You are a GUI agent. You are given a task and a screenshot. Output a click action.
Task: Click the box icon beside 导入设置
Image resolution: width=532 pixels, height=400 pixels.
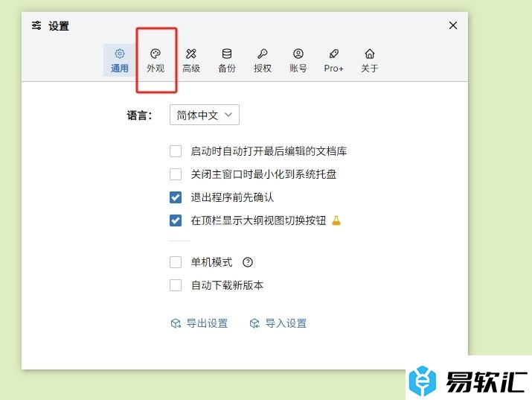254,323
